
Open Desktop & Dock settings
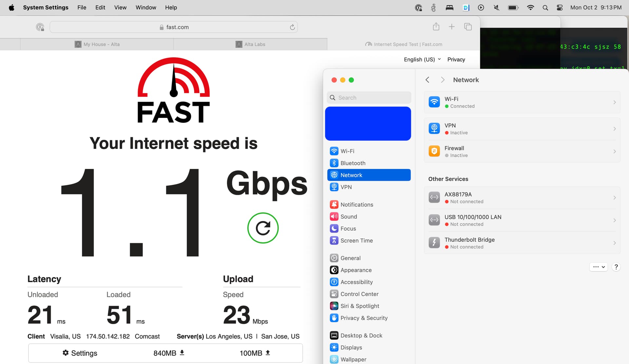(x=369, y=336)
